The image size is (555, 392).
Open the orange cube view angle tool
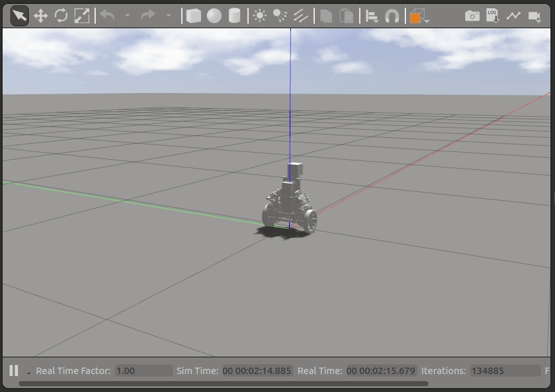click(418, 16)
